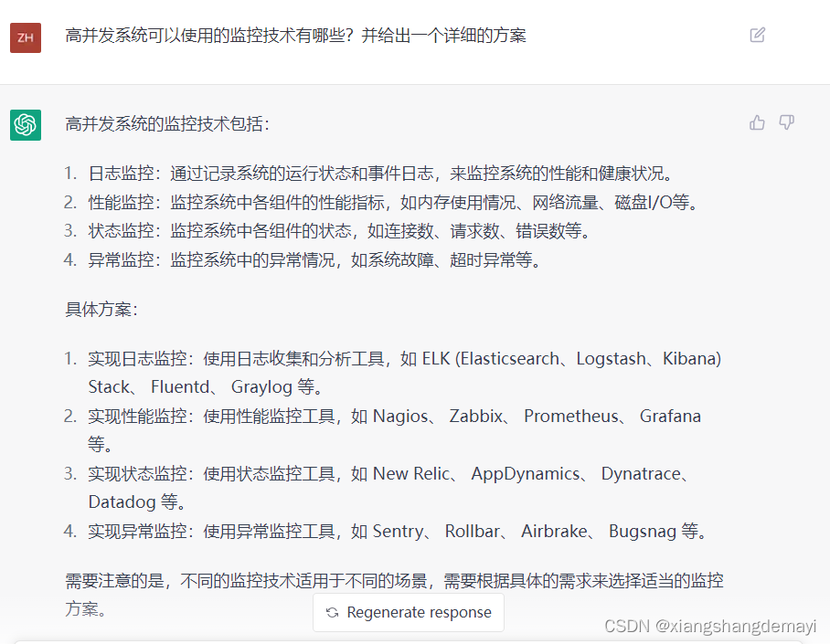
Task: Click the closing note starting 需要注意的是
Action: [x=394, y=595]
